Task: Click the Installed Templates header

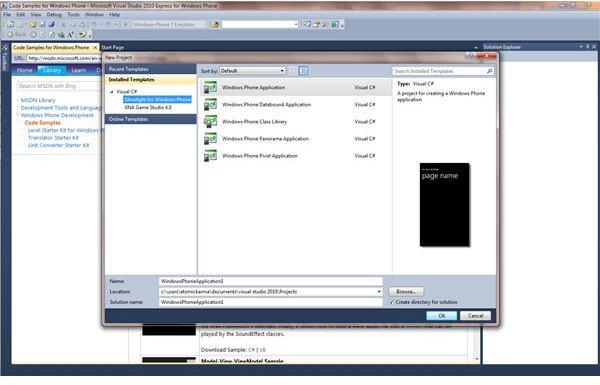Action: click(x=151, y=80)
